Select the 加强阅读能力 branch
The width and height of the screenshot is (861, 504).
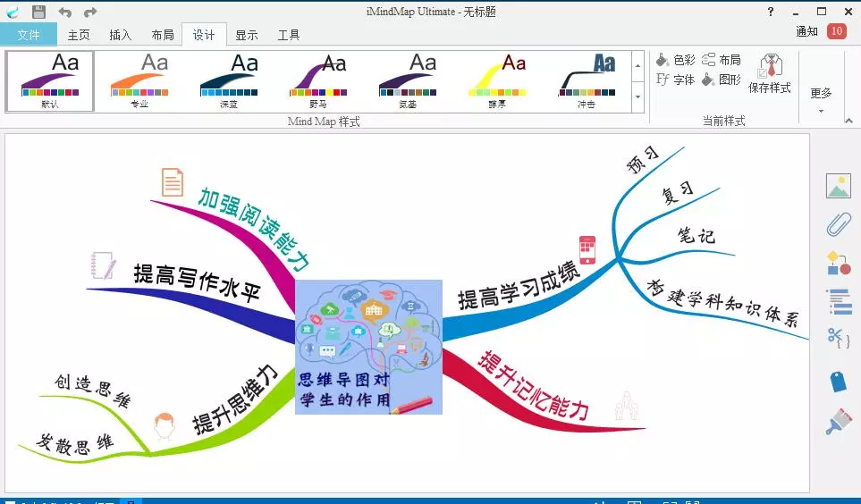coord(254,229)
